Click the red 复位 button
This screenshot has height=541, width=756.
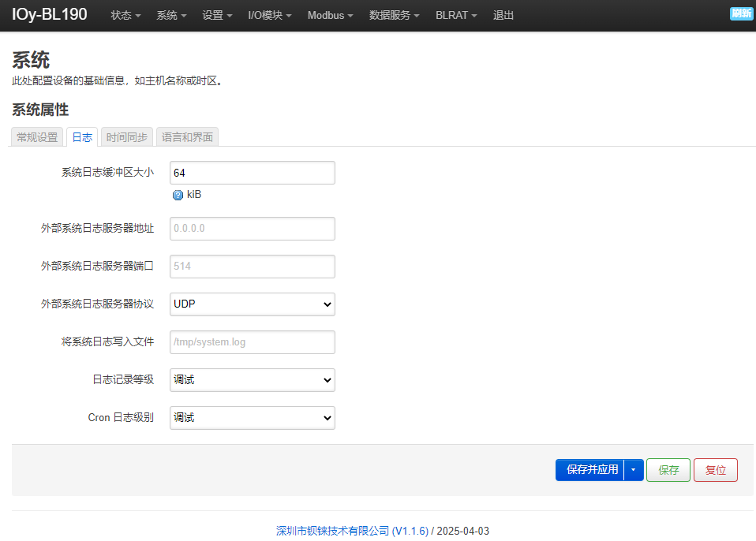716,470
